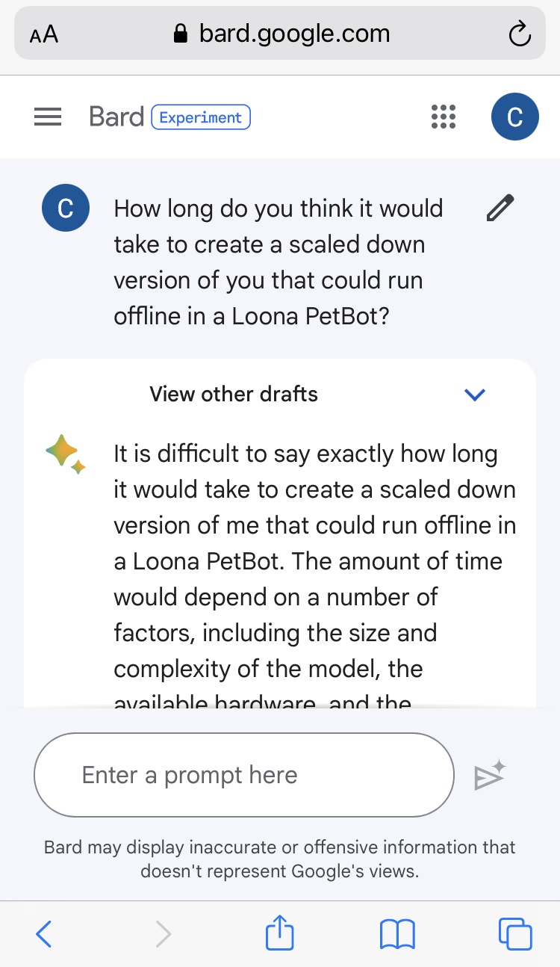560x967 pixels.
Task: Click the Experiment badge next to Bard
Action: [x=201, y=117]
